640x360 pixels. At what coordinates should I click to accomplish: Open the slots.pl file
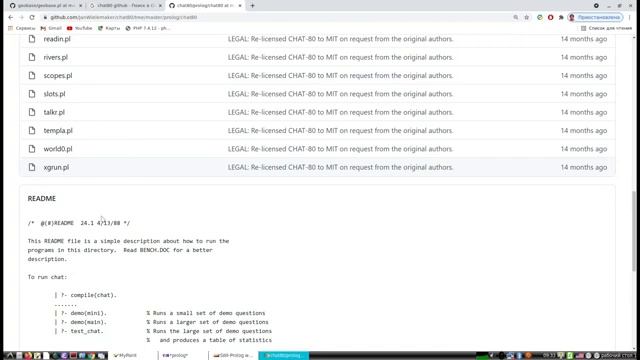coord(54,94)
